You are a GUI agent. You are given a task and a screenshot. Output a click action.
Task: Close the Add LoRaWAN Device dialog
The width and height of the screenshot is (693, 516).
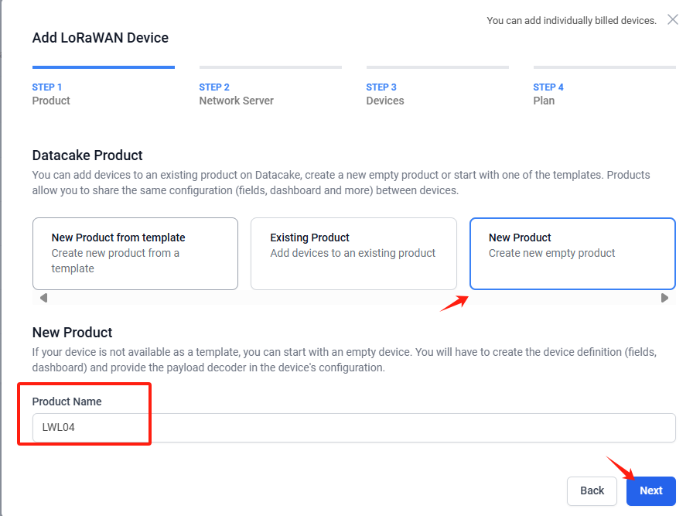coord(672,19)
